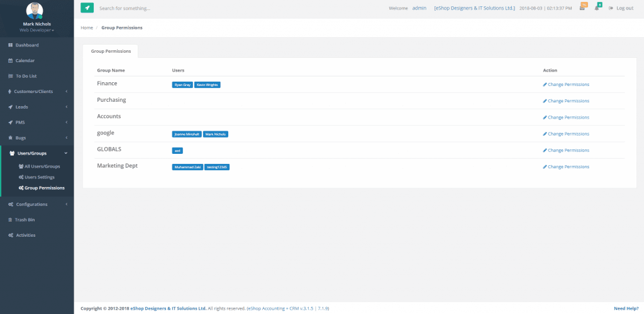644x314 pixels.
Task: Open Users Settings submenu item
Action: tap(39, 177)
